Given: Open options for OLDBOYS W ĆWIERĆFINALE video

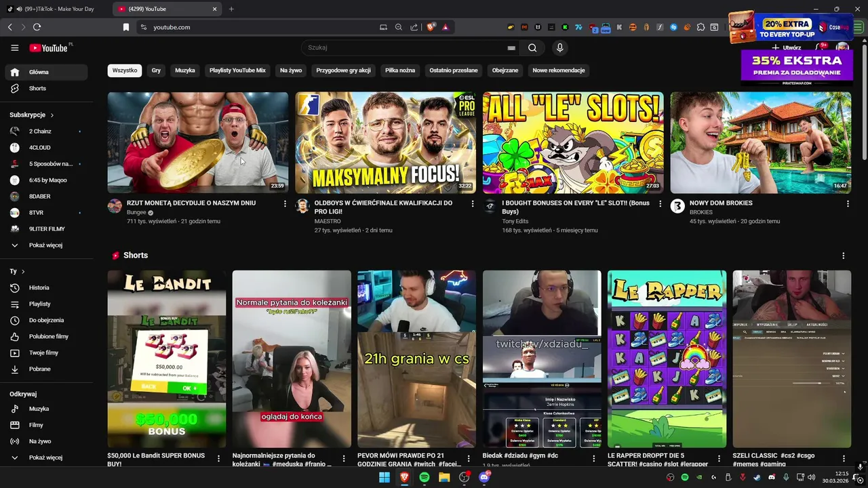Looking at the screenshot, I should [x=473, y=203].
